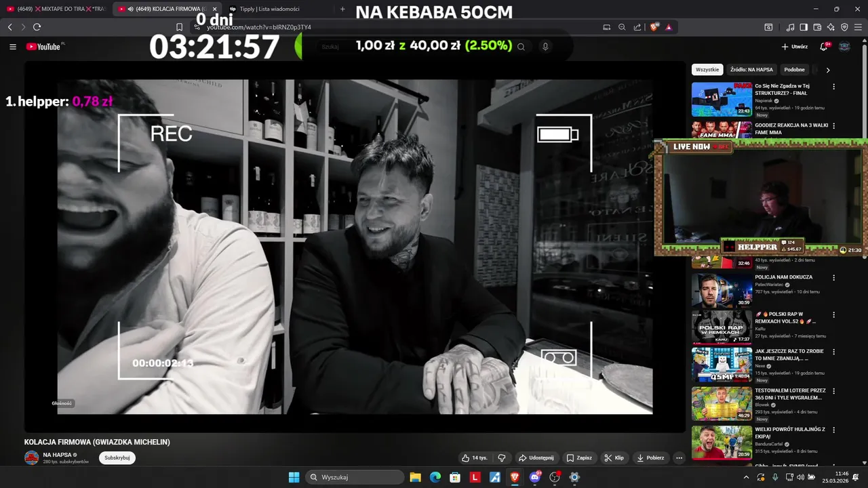Share the page via the address bar share icon

[637, 27]
